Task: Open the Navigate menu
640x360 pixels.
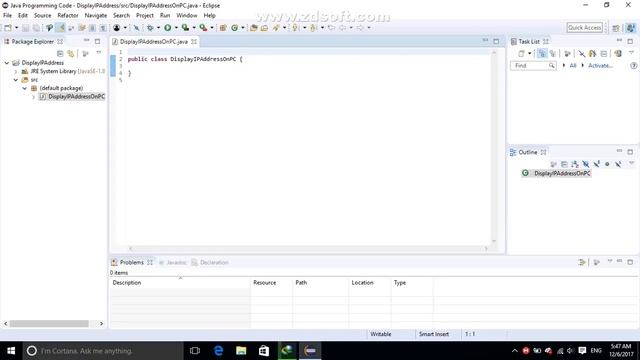Action: (x=96, y=16)
